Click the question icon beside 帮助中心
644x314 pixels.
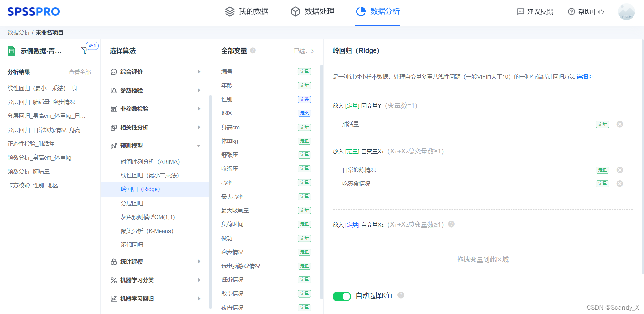pos(571,12)
